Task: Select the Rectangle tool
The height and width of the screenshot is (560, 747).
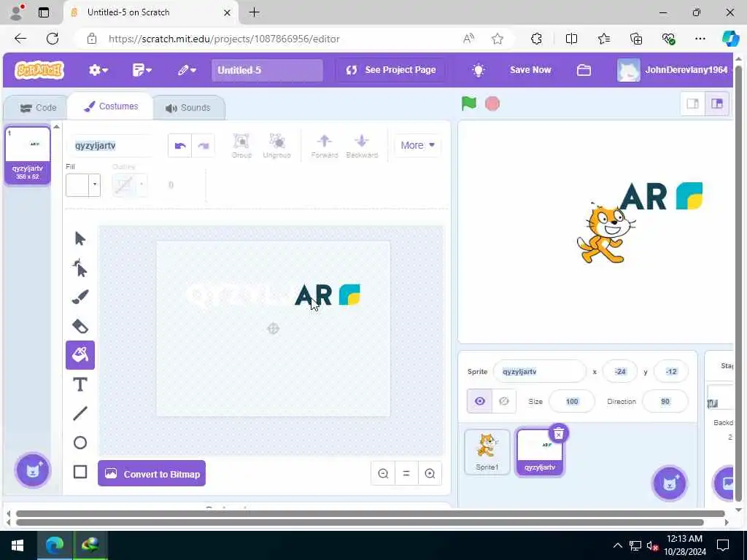Action: pyautogui.click(x=80, y=472)
